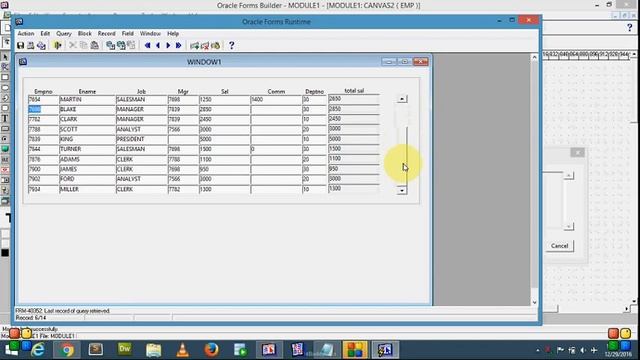Click the record block scroll down arrow
The width and height of the screenshot is (640, 360).
click(402, 190)
